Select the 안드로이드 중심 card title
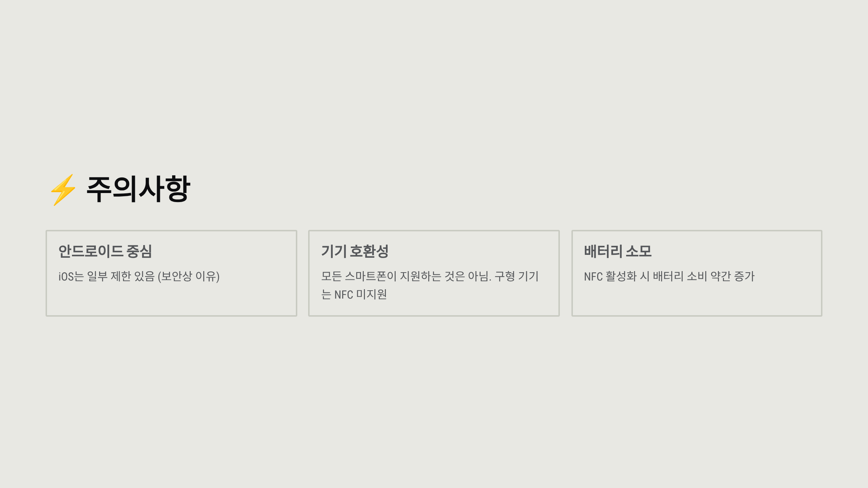 click(x=105, y=251)
